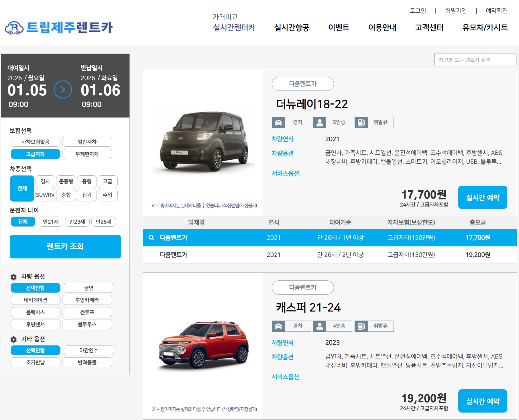Select 일반자차 insurance option
Viewport: 519px width, 420px height.
[87, 142]
